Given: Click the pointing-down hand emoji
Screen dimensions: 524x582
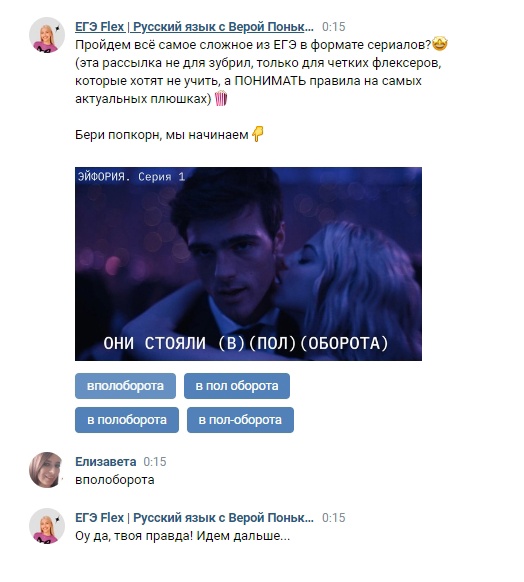Looking at the screenshot, I should tap(258, 134).
